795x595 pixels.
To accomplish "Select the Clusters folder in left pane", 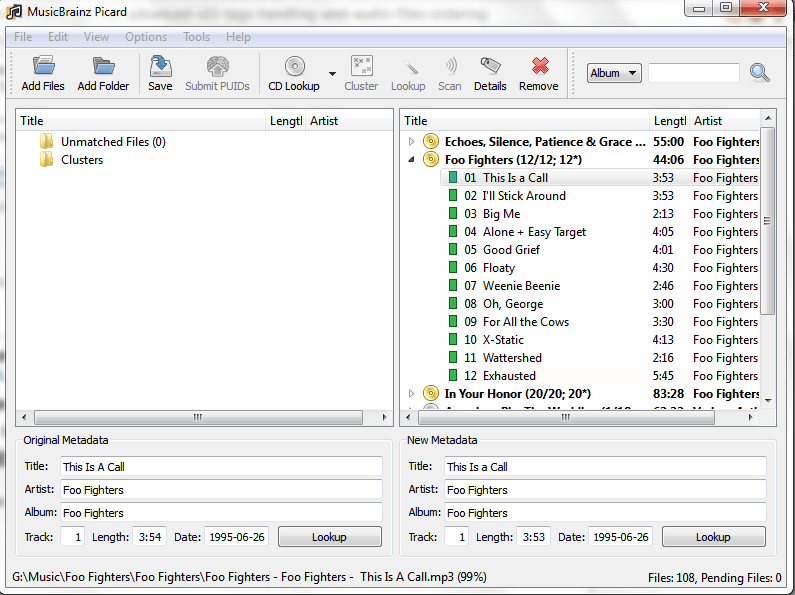I will click(81, 160).
